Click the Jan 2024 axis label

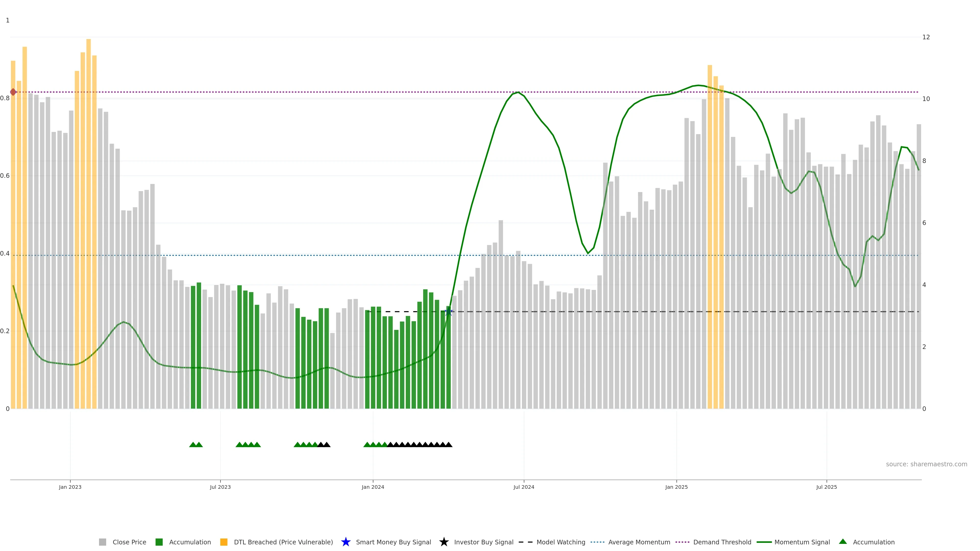click(x=373, y=487)
